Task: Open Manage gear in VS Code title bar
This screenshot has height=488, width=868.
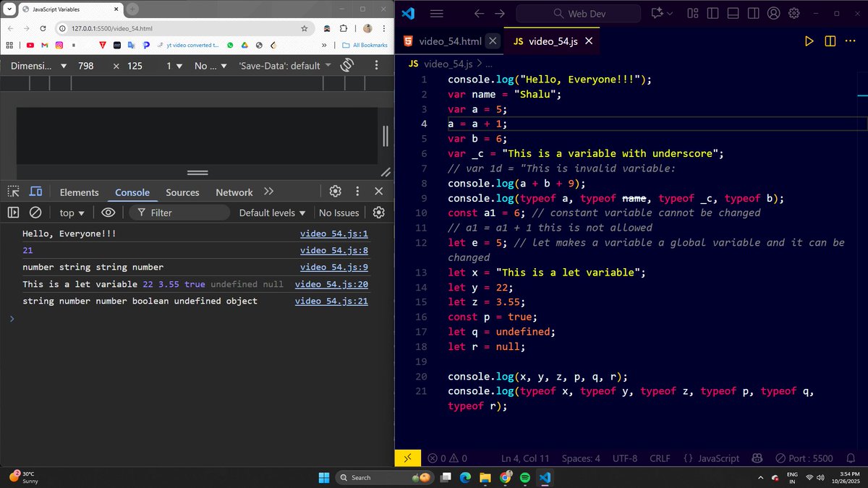Action: 794,14
